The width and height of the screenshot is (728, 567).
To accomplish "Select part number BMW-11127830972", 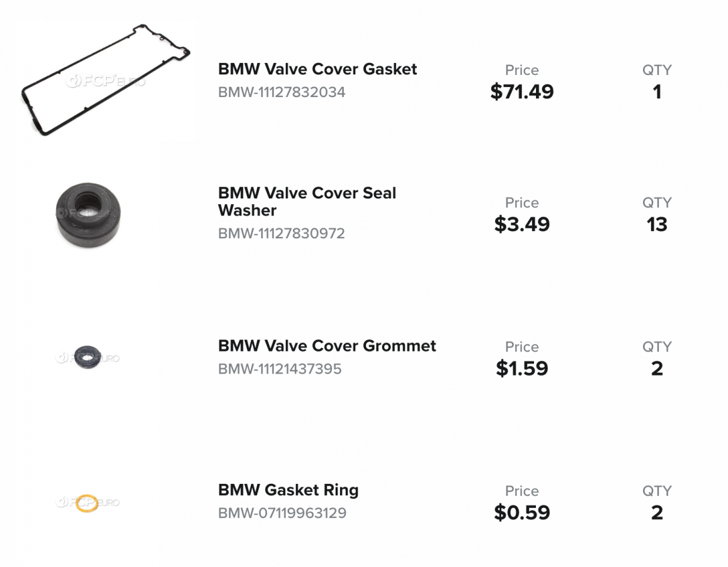I will coord(282,233).
